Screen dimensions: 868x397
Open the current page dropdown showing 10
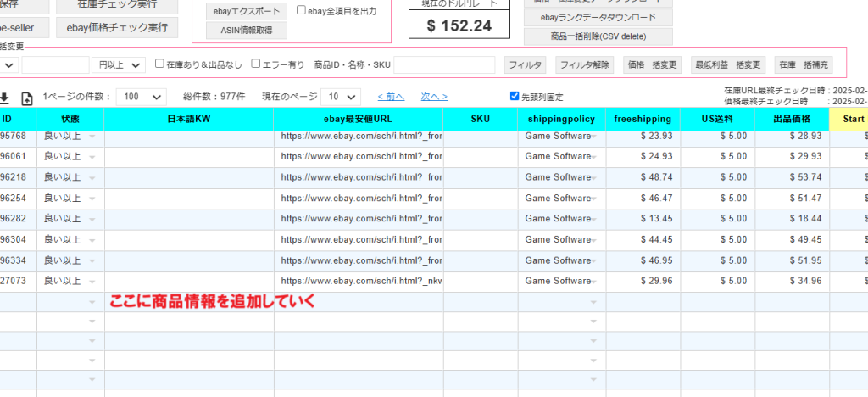click(341, 97)
